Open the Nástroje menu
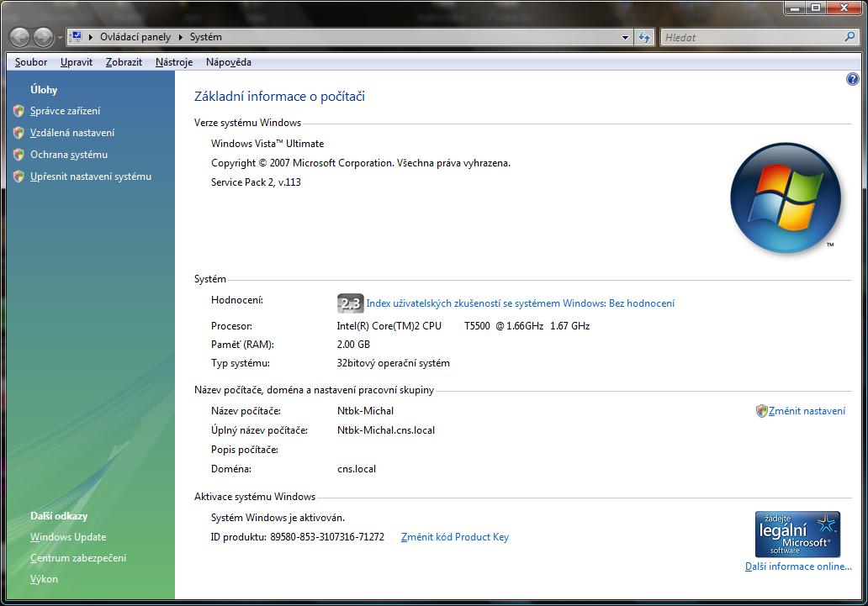The image size is (868, 606). (174, 62)
